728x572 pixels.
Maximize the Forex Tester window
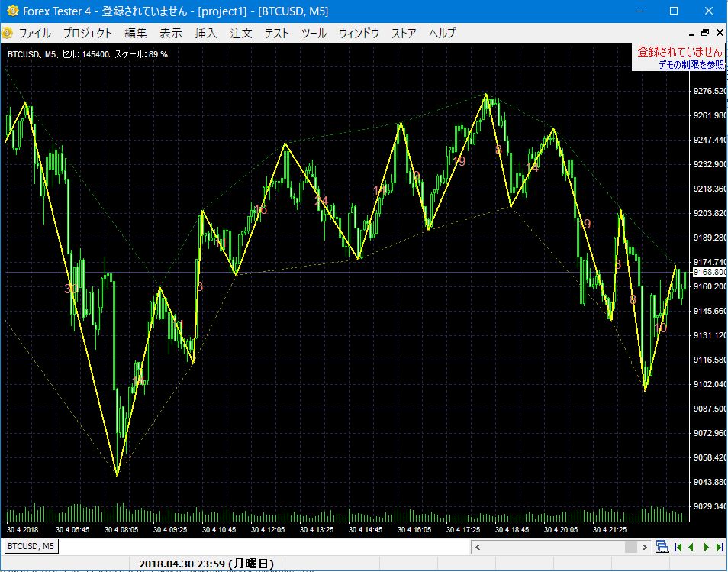(674, 11)
